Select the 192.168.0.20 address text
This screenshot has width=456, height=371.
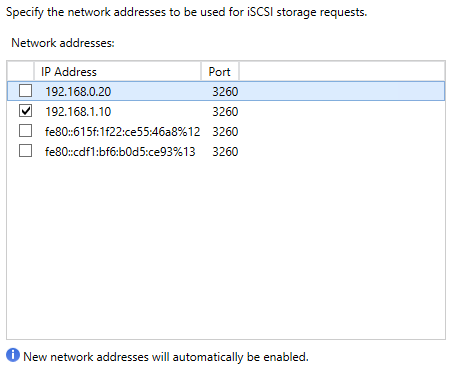[x=78, y=91]
